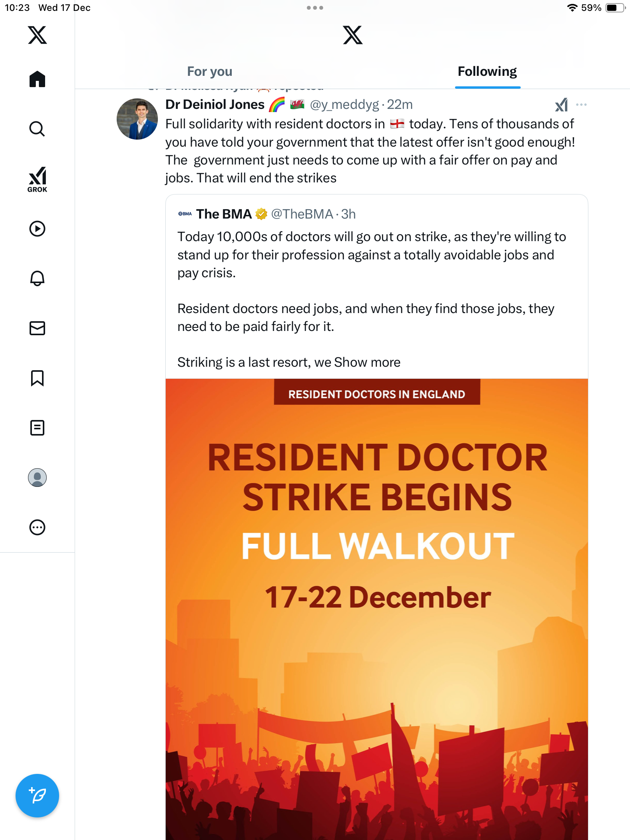The image size is (630, 840).
Task: Select the Following tab
Action: pos(487,72)
